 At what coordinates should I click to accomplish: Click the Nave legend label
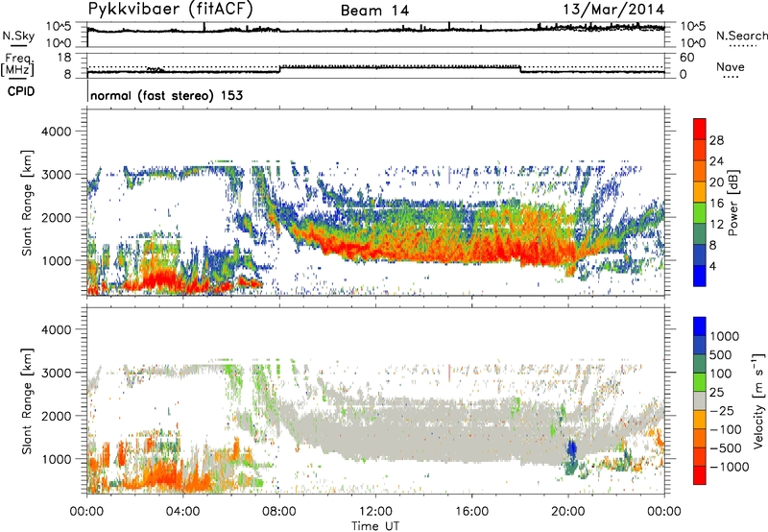(731, 66)
